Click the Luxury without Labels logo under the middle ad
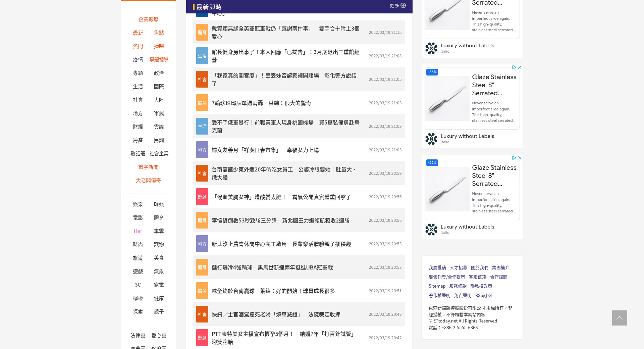 coord(431,139)
